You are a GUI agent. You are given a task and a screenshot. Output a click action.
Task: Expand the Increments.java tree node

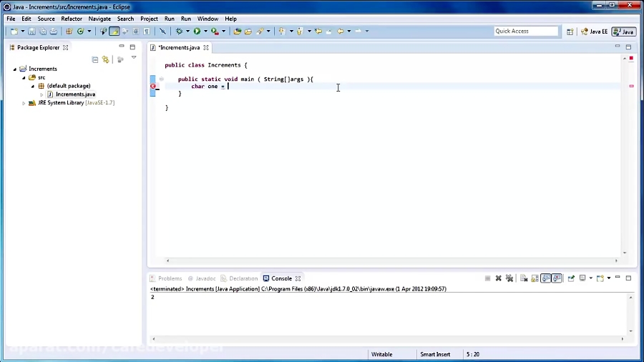(x=42, y=94)
